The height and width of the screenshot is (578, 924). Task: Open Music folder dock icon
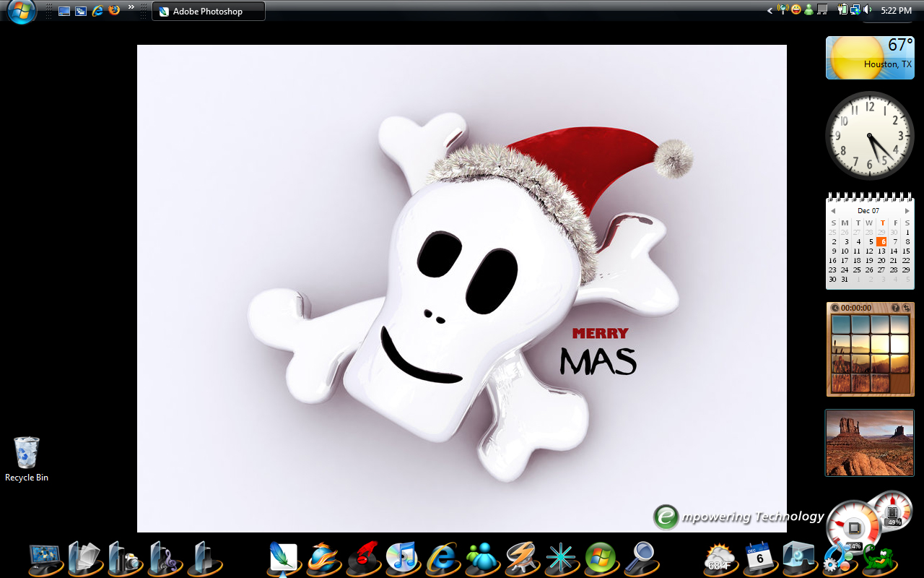(x=165, y=558)
